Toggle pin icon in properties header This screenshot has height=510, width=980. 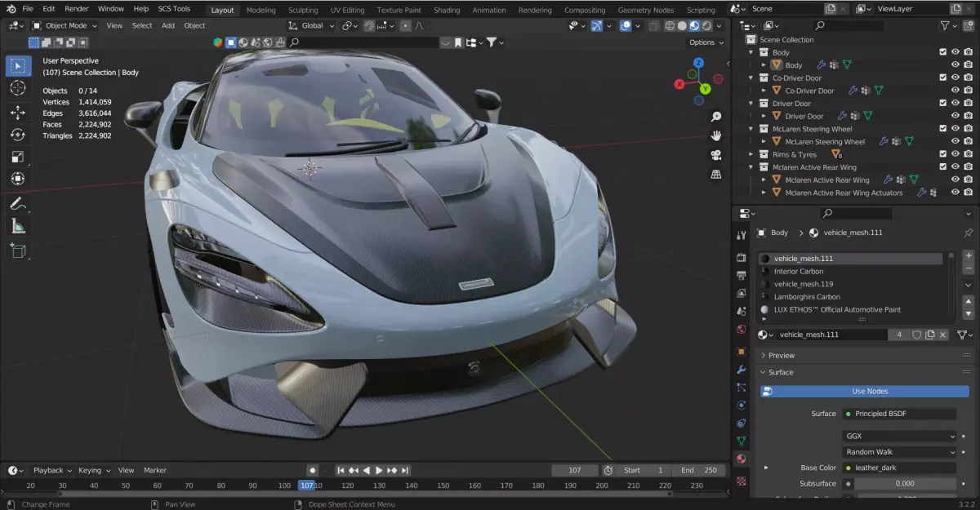[x=969, y=233]
